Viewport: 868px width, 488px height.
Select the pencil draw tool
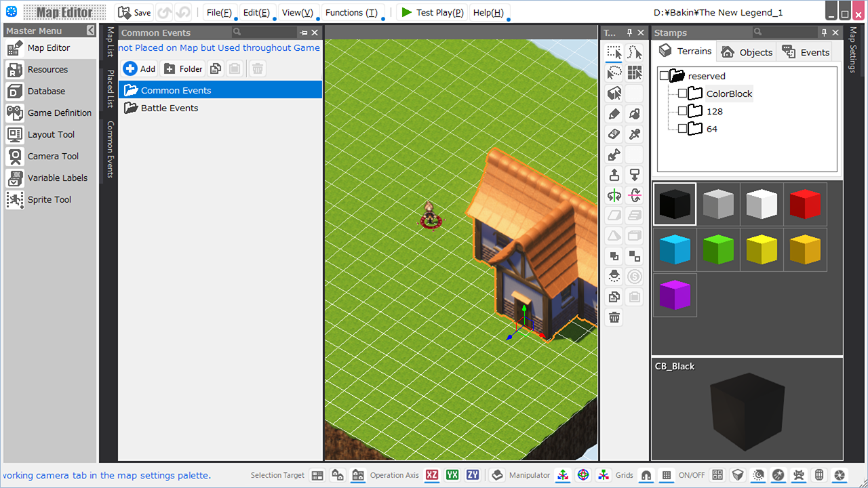pyautogui.click(x=614, y=114)
